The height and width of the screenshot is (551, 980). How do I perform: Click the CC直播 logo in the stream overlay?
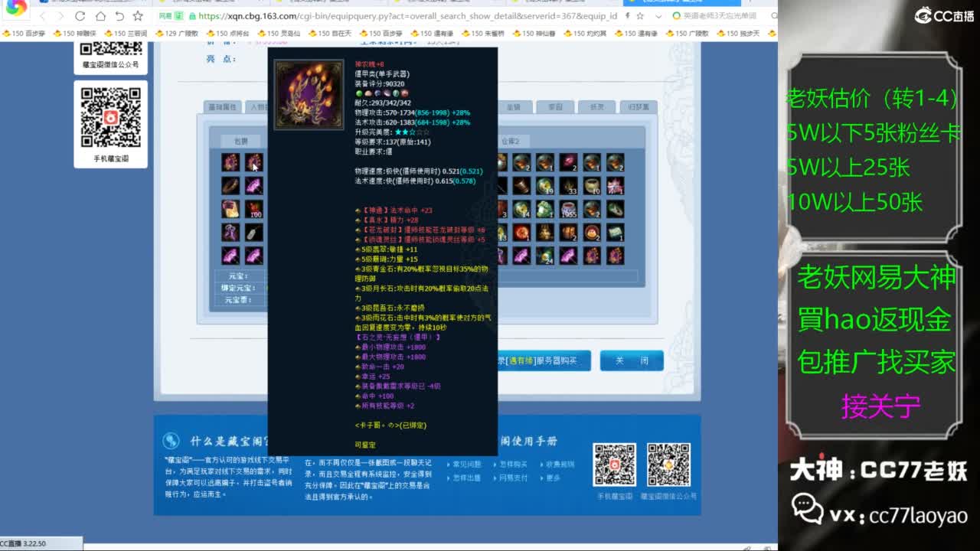tap(945, 15)
